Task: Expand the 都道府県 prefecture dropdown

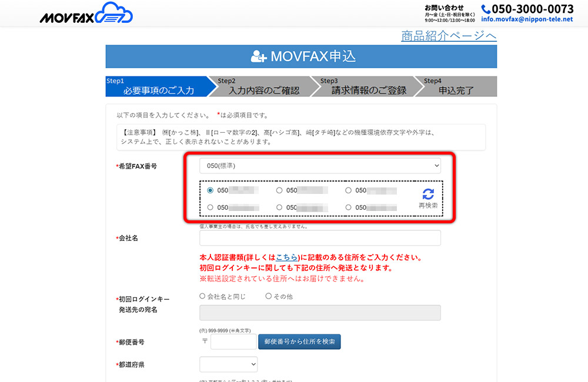Action: [x=228, y=364]
